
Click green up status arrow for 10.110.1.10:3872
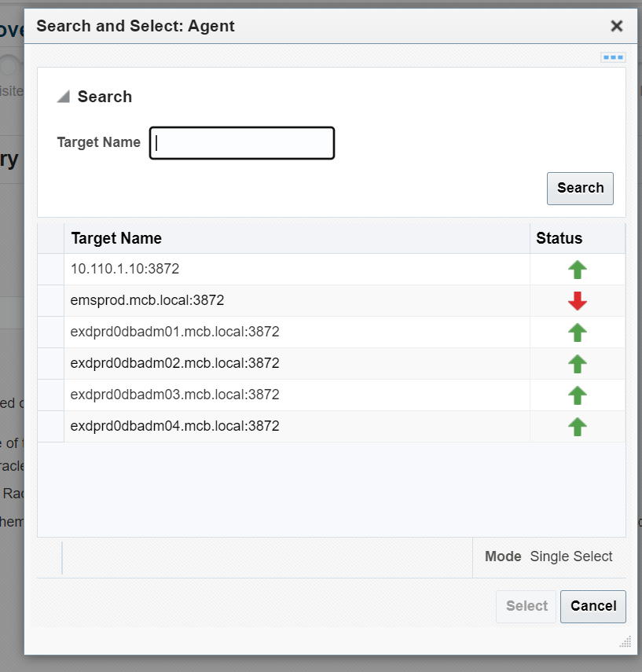(578, 270)
